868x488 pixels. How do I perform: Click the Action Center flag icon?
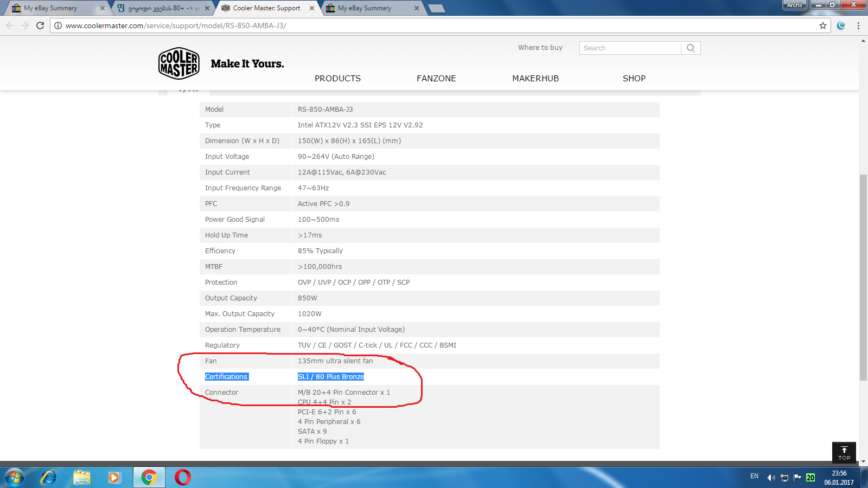pos(797,477)
